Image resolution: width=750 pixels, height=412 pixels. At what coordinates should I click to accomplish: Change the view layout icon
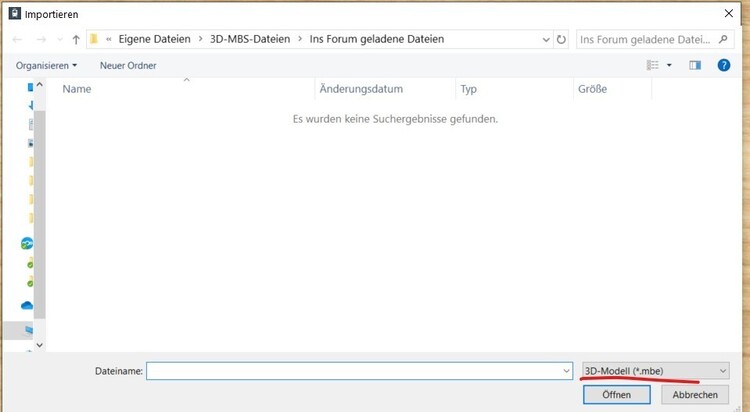pyautogui.click(x=652, y=65)
